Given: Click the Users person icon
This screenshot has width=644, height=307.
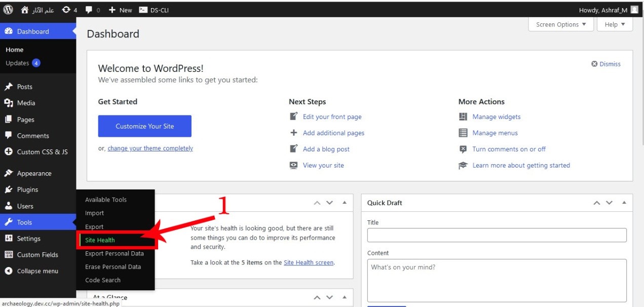Looking at the screenshot, I should (9, 206).
